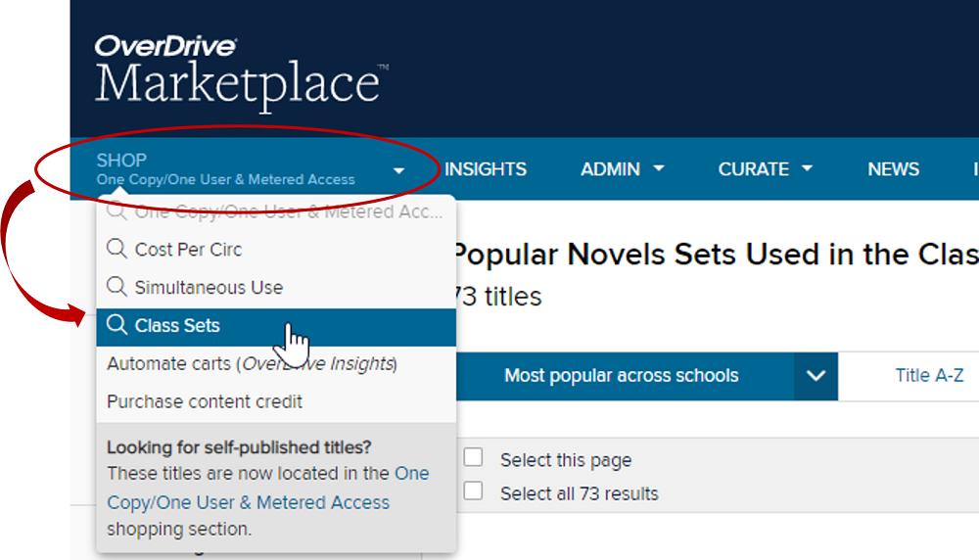Click the magnifier icon beside Cost Per Circ
979x560 pixels.
[117, 248]
